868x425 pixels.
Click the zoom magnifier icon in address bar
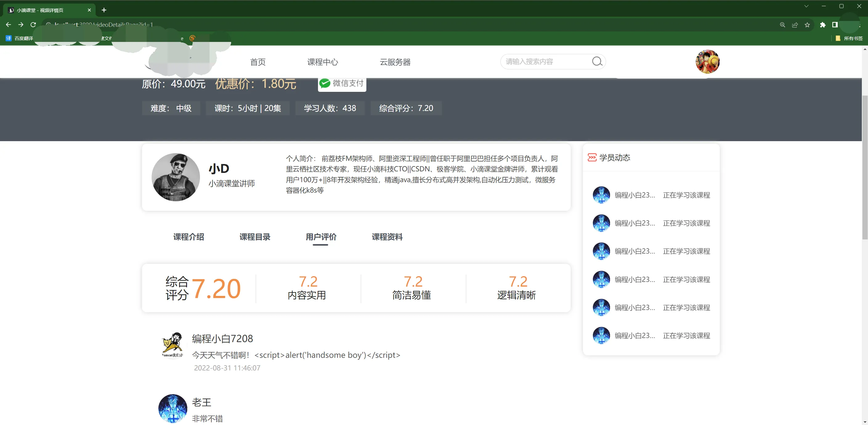782,25
